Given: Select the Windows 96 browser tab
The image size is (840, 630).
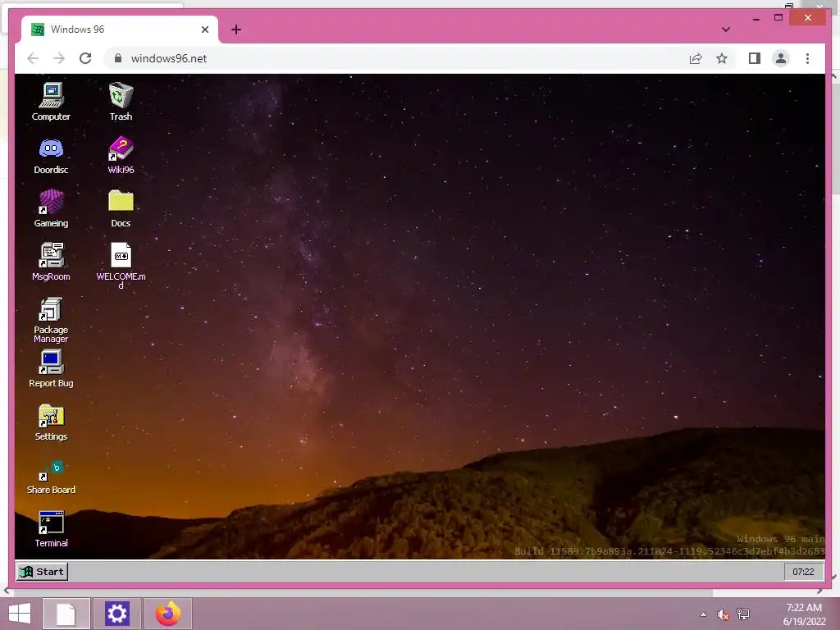Looking at the screenshot, I should point(120,30).
